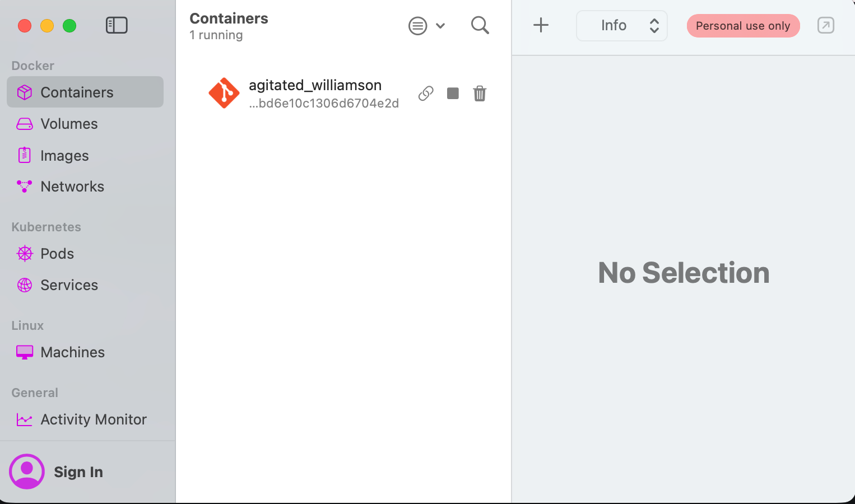Click the Images sidebar icon
The width and height of the screenshot is (855, 504).
click(x=25, y=155)
